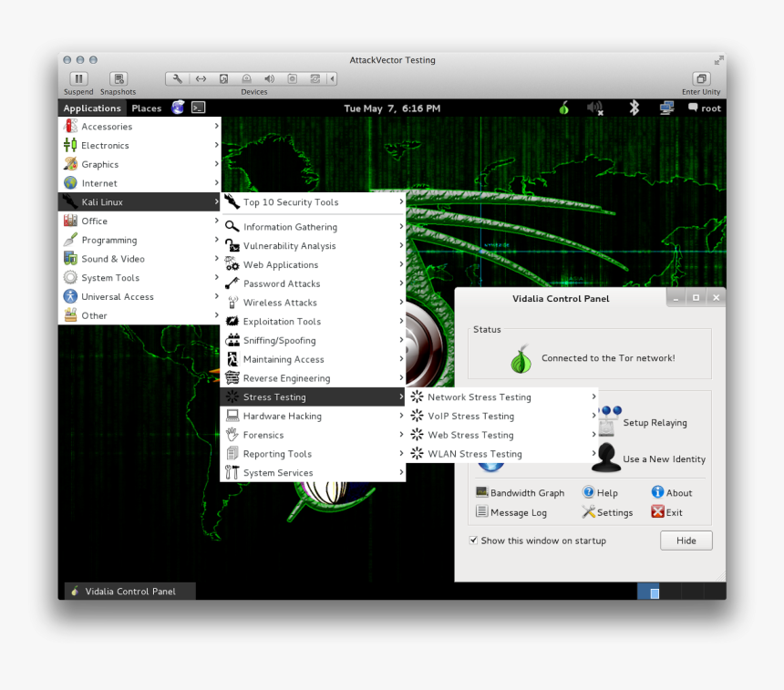The width and height of the screenshot is (784, 690).
Task: Select Web Applications menu item
Action: 313,264
